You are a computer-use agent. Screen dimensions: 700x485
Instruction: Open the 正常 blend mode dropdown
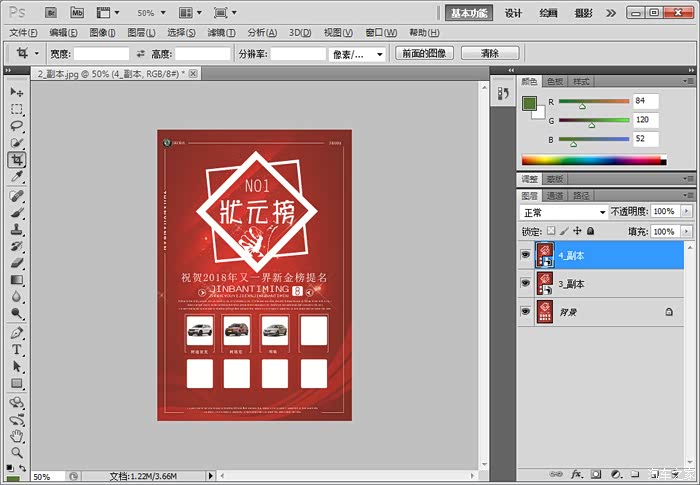[x=563, y=212]
